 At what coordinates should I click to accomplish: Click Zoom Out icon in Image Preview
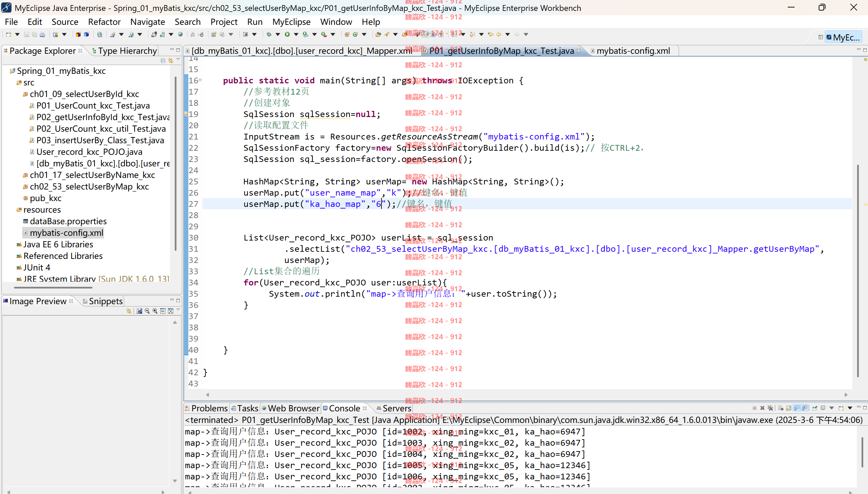click(147, 311)
